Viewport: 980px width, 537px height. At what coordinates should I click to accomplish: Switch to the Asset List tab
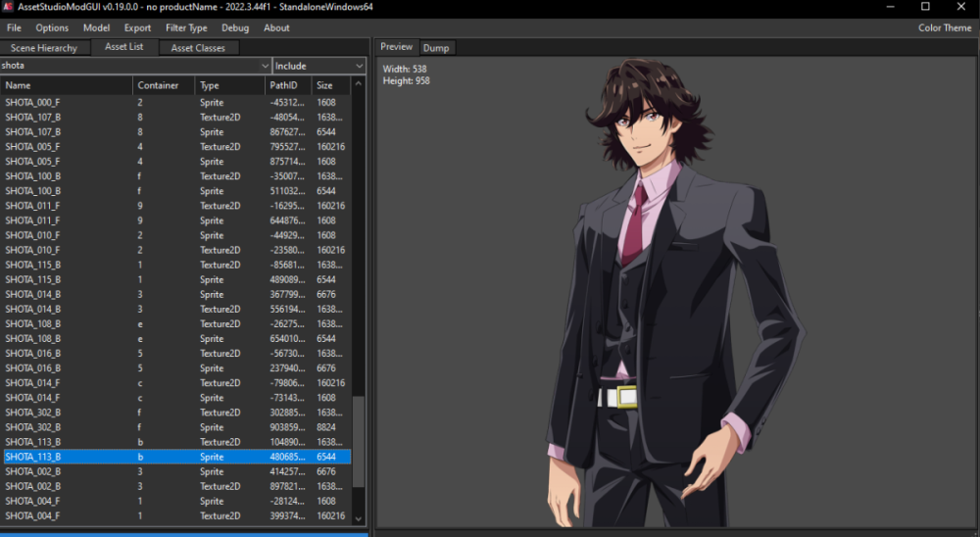[x=123, y=47]
